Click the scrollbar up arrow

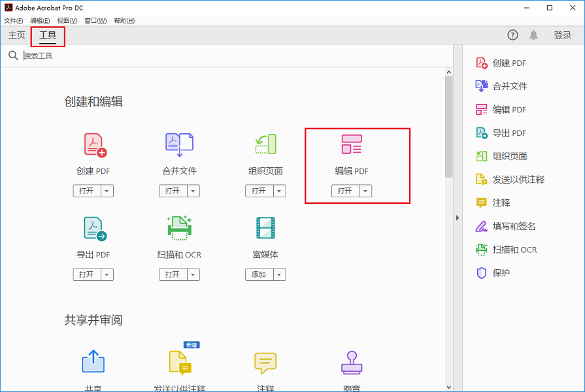(x=449, y=72)
